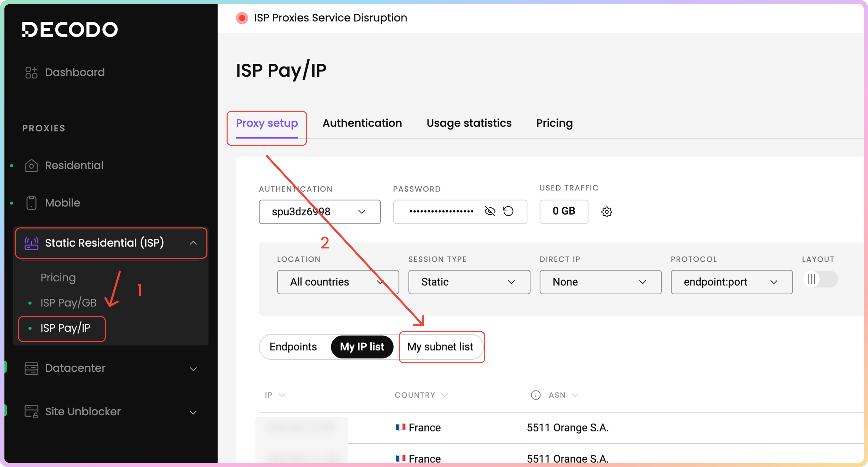Toggle the Layout switch
The height and width of the screenshot is (467, 868).
tap(820, 279)
